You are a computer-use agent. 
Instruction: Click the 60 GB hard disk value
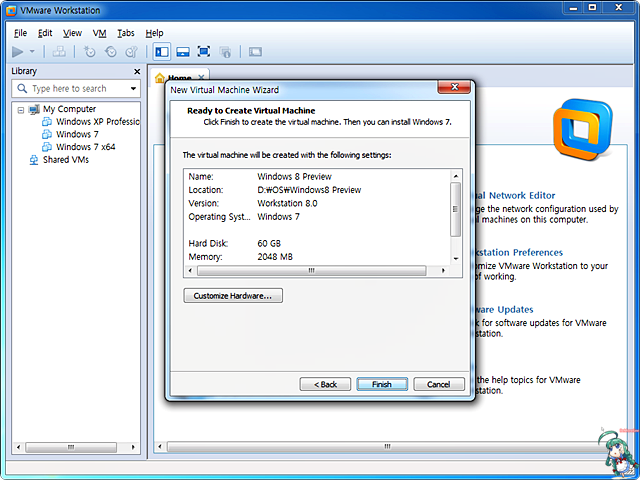point(269,244)
